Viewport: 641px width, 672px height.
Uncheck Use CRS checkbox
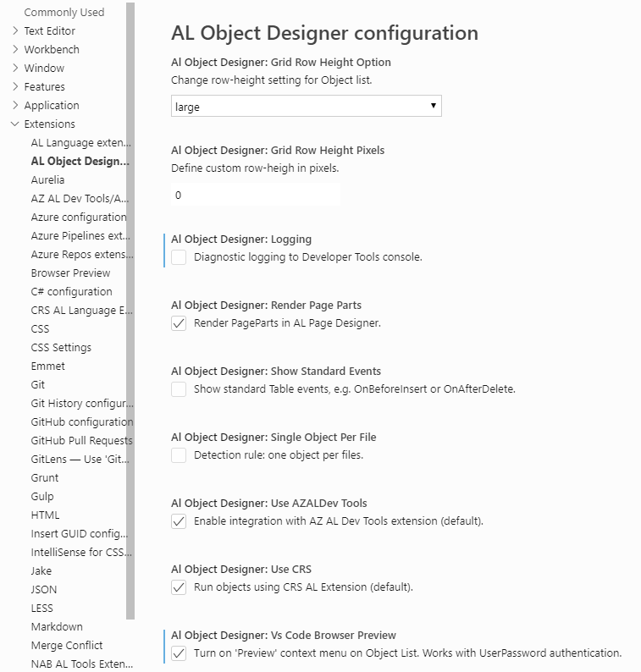pyautogui.click(x=179, y=587)
